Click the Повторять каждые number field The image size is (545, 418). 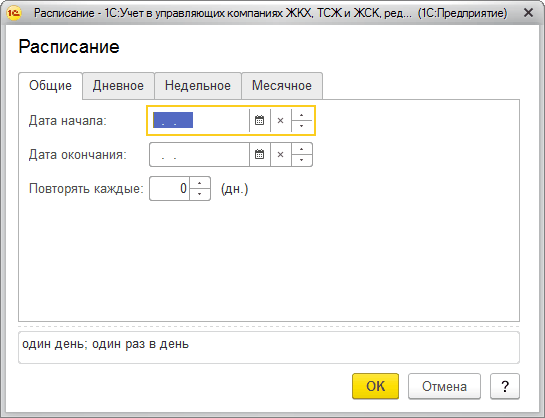click(170, 189)
